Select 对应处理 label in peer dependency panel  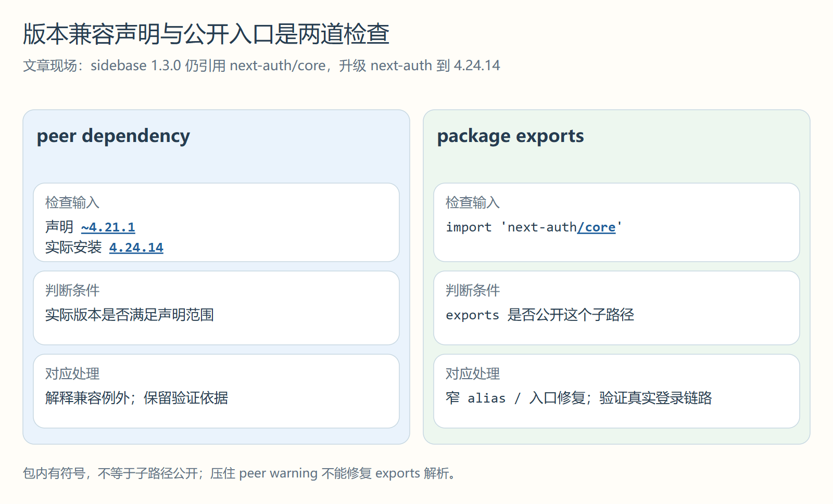tap(72, 373)
